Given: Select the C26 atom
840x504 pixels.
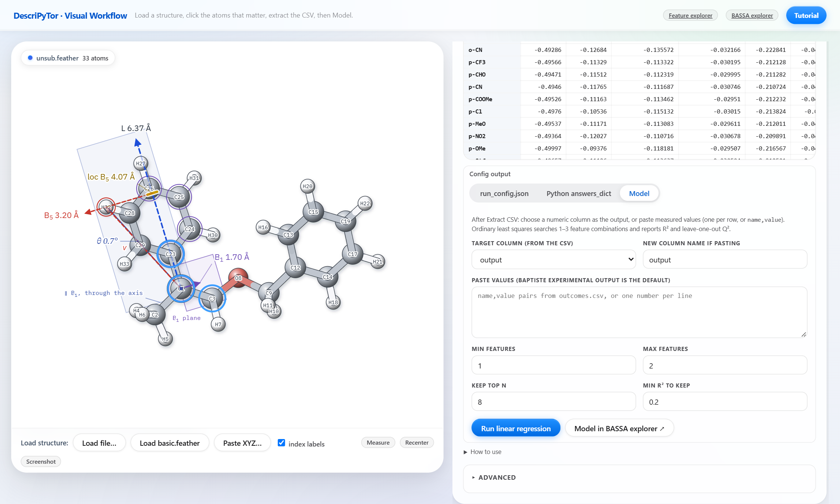Looking at the screenshot, I should (149, 188).
